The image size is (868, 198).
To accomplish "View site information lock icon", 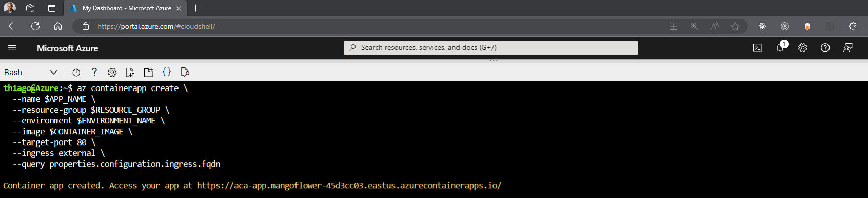I will [x=86, y=26].
